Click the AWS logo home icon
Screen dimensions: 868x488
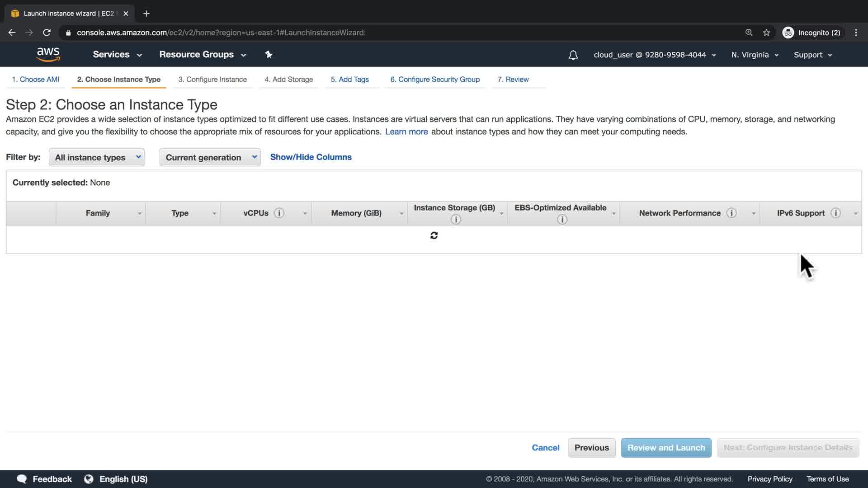coord(48,54)
